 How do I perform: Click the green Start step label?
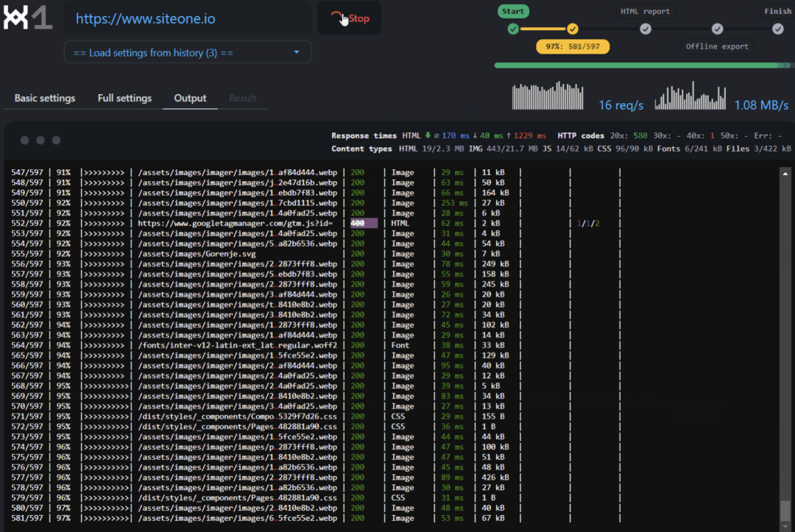(513, 11)
